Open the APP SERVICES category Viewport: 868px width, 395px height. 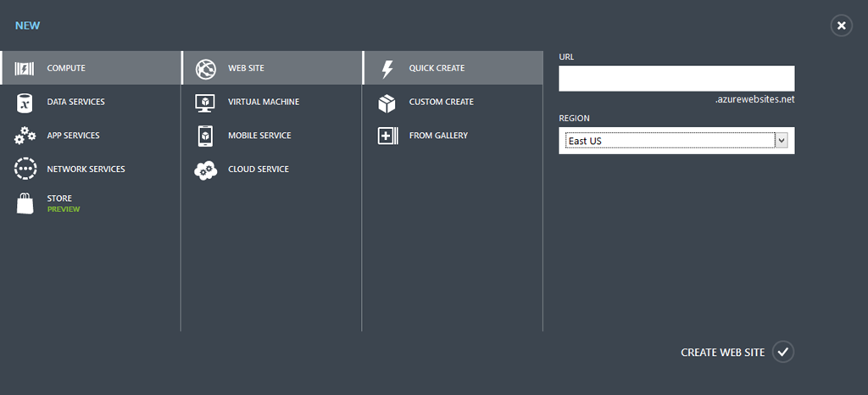coord(73,136)
